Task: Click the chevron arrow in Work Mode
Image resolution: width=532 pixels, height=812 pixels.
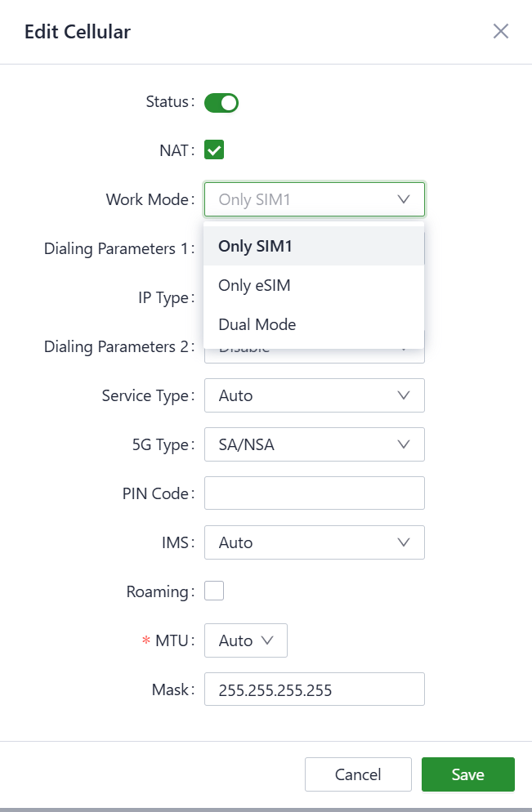Action: [x=403, y=199]
